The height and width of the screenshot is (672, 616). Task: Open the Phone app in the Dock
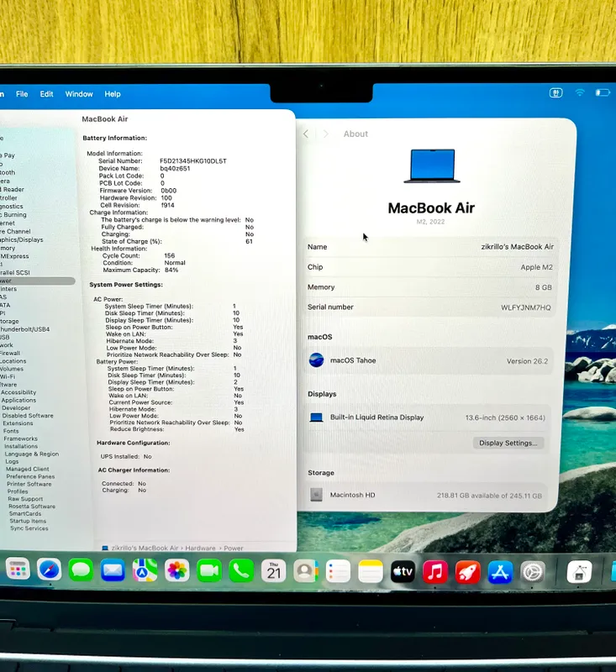241,571
